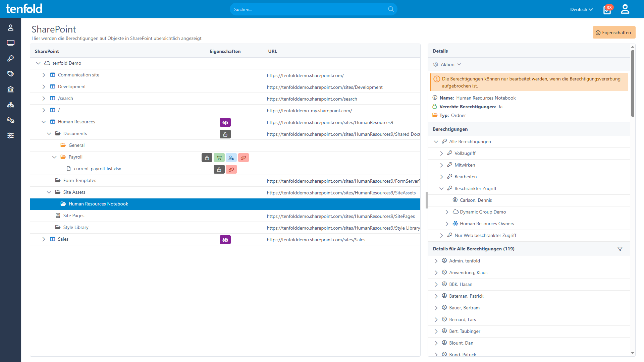Click lock icon on Payroll row

[207, 158]
